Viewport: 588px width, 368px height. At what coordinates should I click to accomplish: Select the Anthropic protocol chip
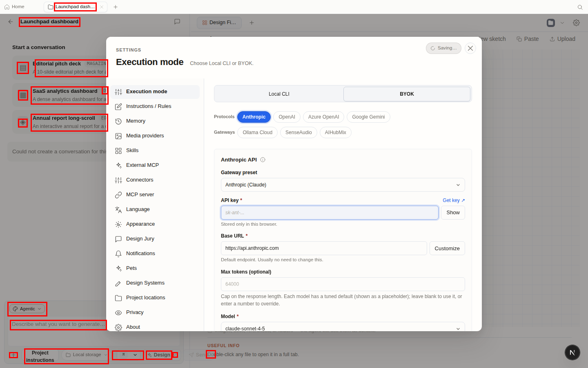(x=254, y=117)
